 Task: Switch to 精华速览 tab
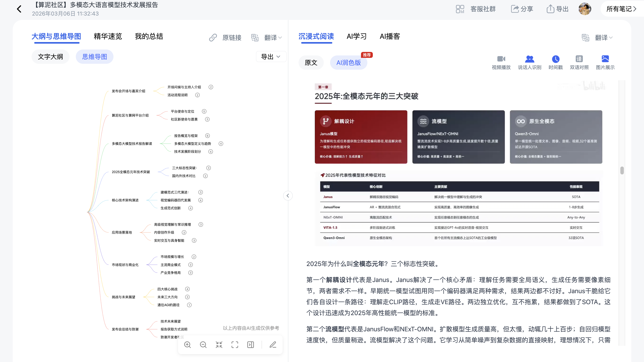[108, 37]
